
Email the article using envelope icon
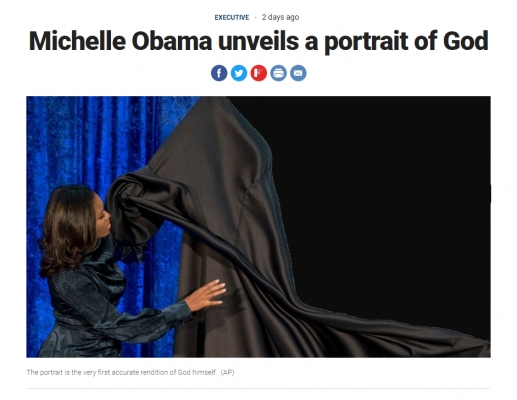(x=298, y=73)
